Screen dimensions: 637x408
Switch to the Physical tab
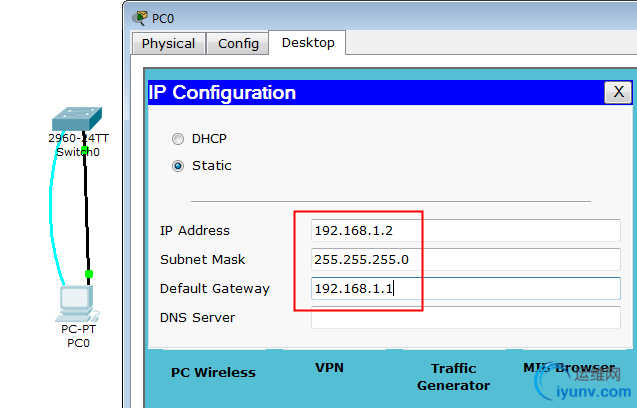[168, 43]
